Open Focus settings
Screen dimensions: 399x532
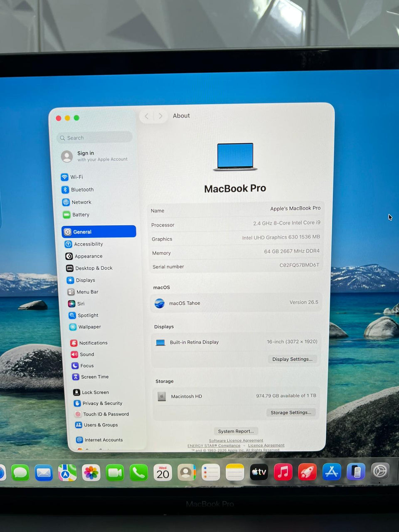pyautogui.click(x=83, y=366)
